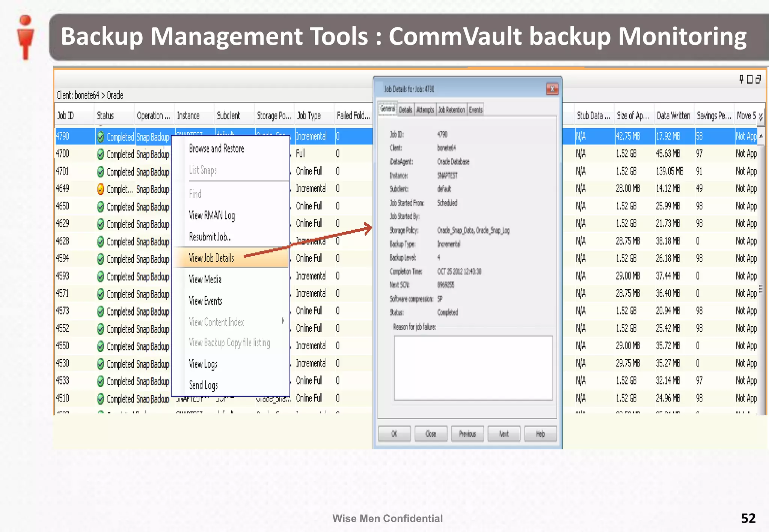Sort by the Data Written column header

674,116
